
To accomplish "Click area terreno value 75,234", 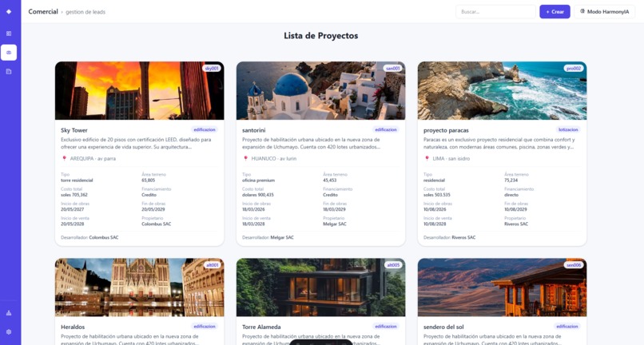I will point(511,180).
